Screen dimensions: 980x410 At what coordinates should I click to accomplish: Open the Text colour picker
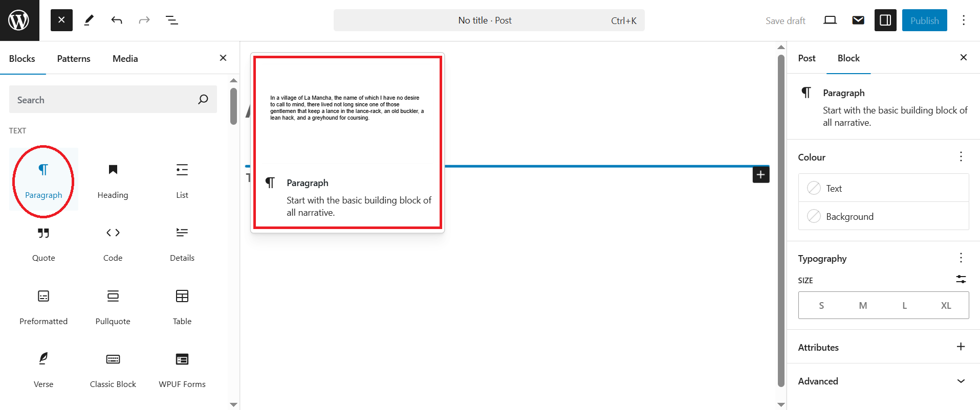(883, 188)
